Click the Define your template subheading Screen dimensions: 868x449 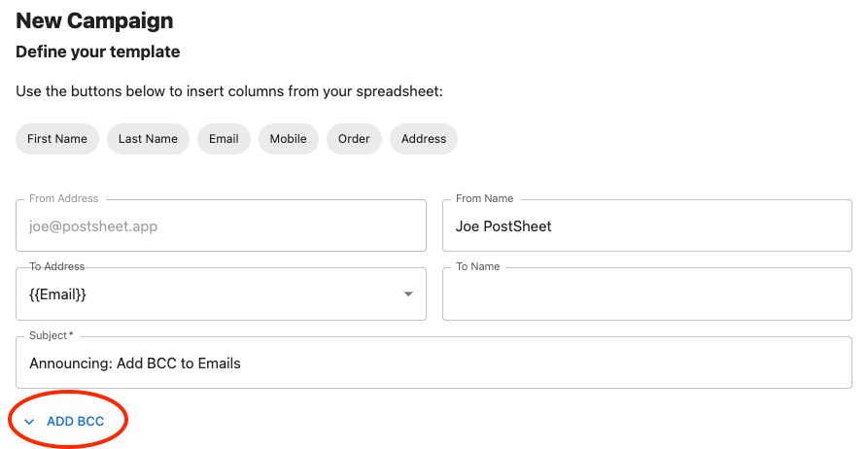(x=97, y=52)
